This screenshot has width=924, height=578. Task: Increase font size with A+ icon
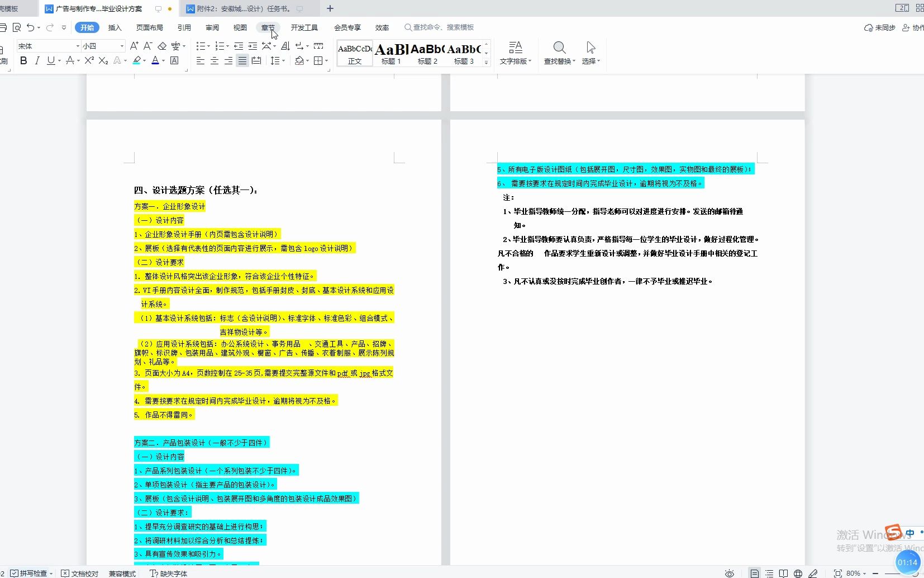point(134,46)
